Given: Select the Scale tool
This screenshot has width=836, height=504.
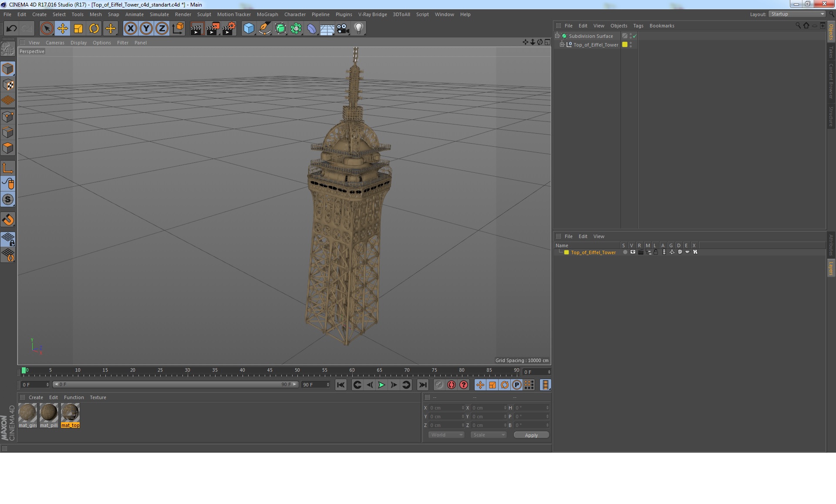Looking at the screenshot, I should 78,29.
